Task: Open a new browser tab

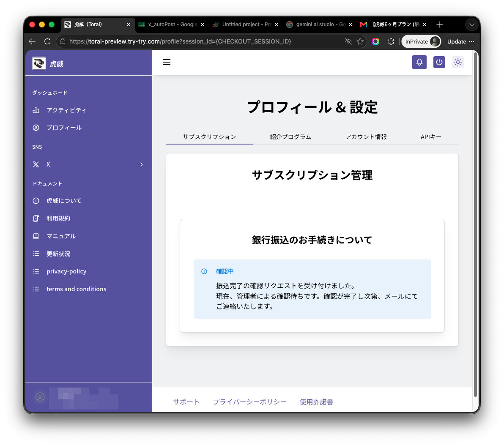Action: click(x=439, y=25)
